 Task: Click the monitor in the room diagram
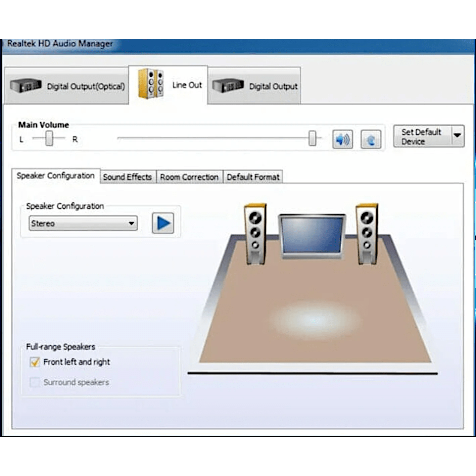312,236
